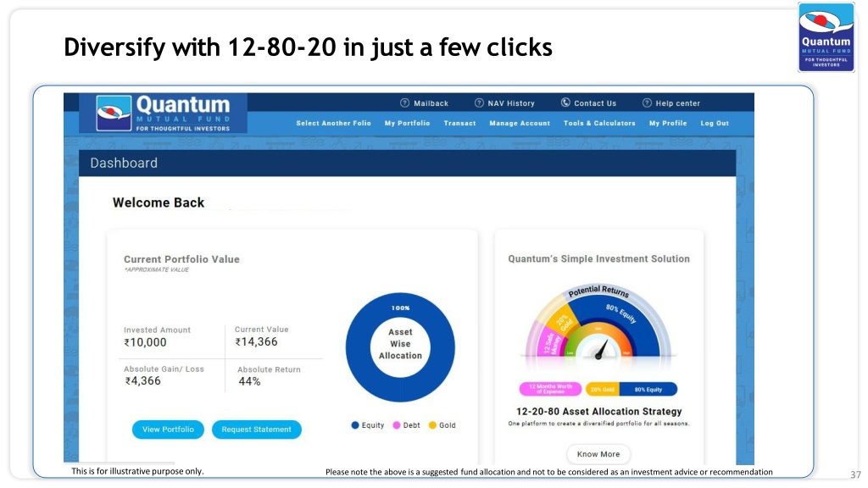Viewport: 868px width, 488px height.
Task: Click the illustrative purpose only note
Action: pos(137,471)
